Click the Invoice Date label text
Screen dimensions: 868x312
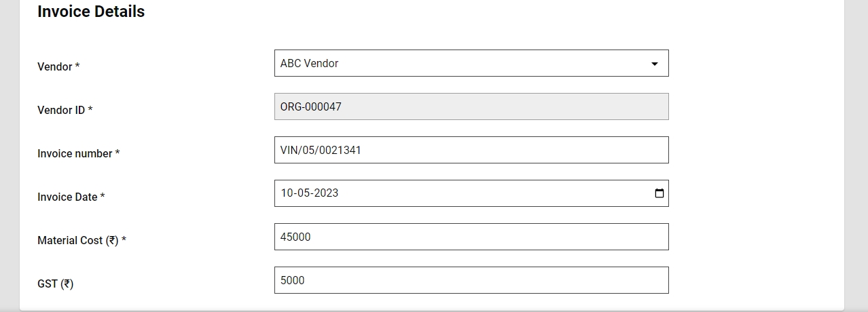(x=67, y=197)
